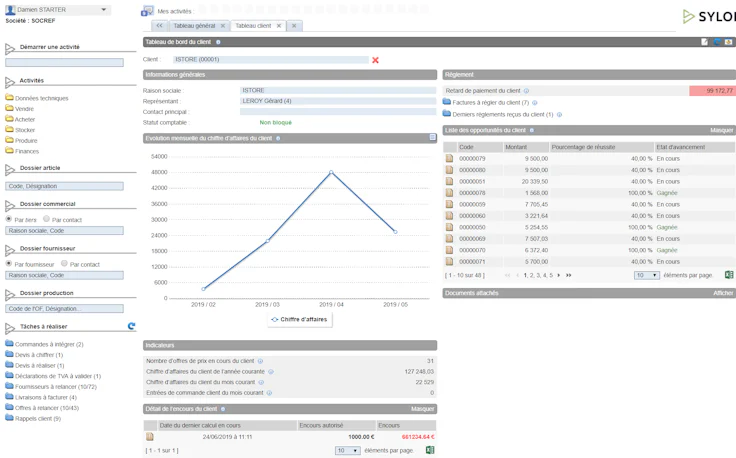Open document icon for opportunity 00000078

tap(449, 192)
